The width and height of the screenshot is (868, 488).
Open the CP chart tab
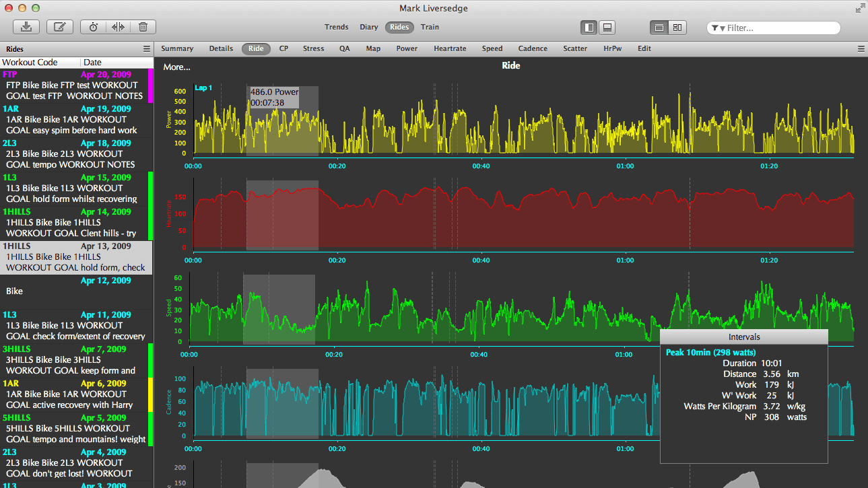coord(283,48)
